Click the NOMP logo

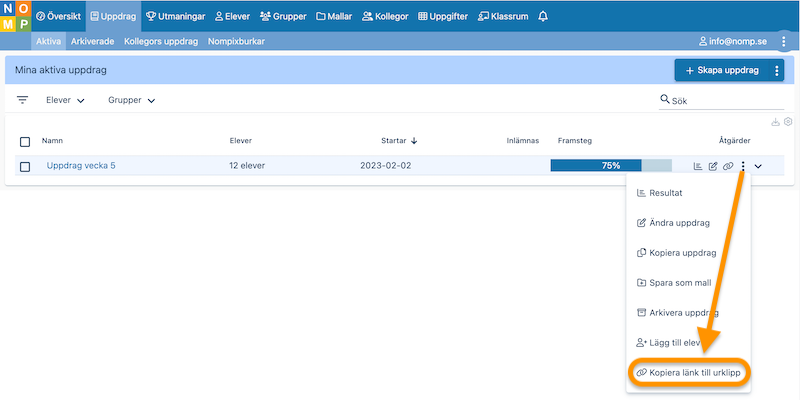coord(15,16)
